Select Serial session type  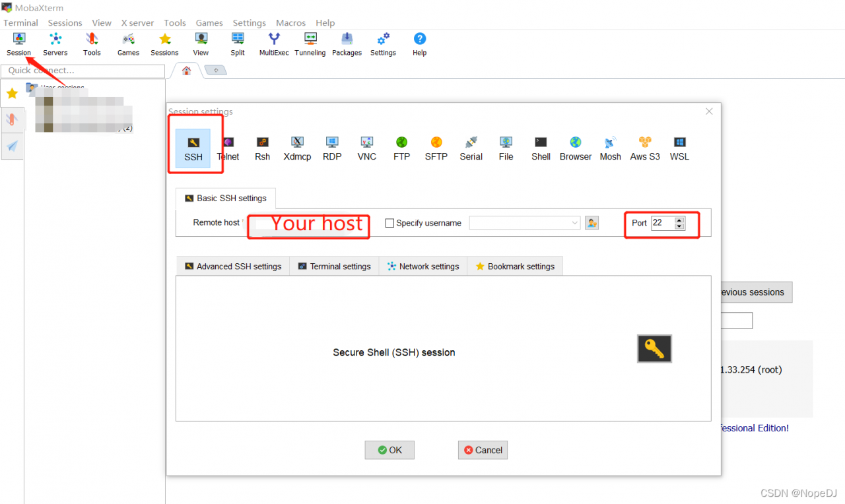[471, 148]
